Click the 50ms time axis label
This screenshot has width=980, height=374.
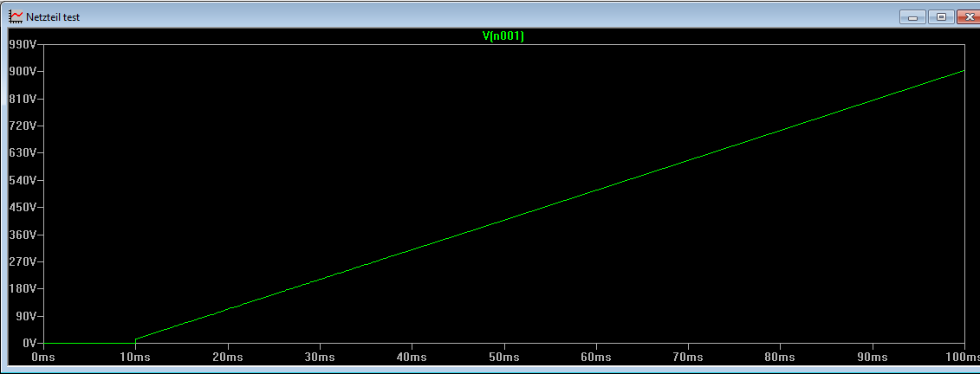click(x=503, y=357)
